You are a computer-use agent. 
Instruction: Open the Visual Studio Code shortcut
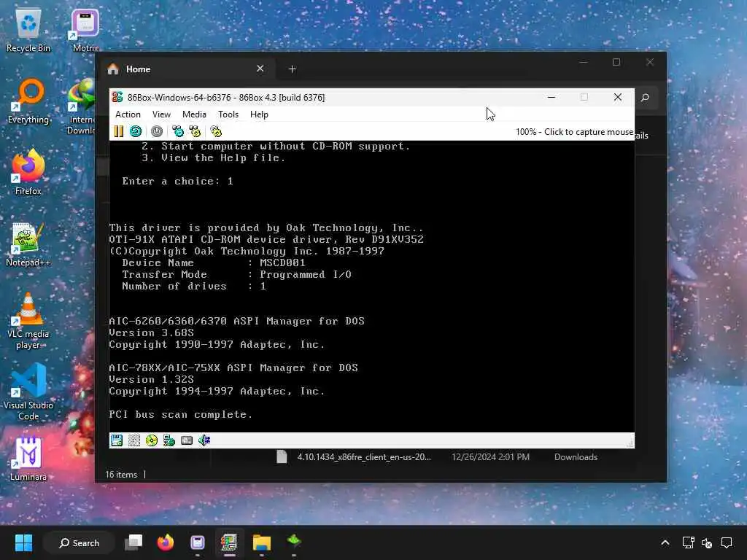(x=28, y=392)
